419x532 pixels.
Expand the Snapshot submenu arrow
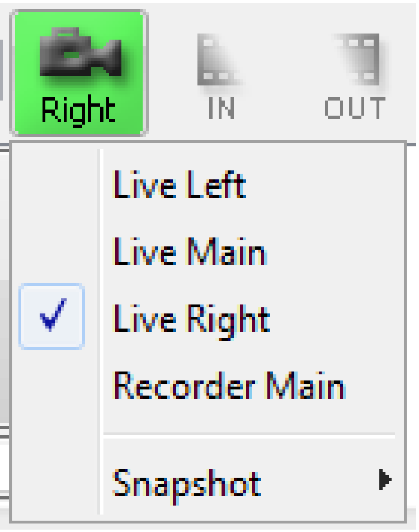(x=385, y=481)
